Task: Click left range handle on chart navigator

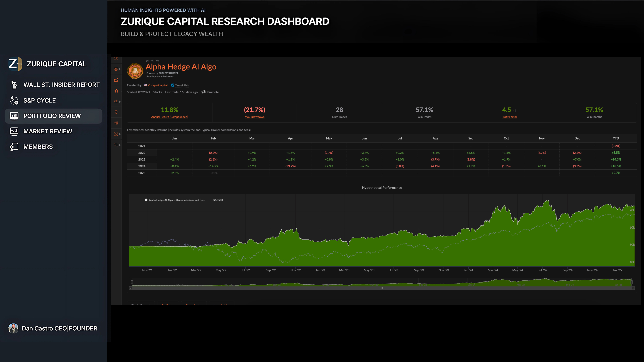Action: pyautogui.click(x=132, y=282)
